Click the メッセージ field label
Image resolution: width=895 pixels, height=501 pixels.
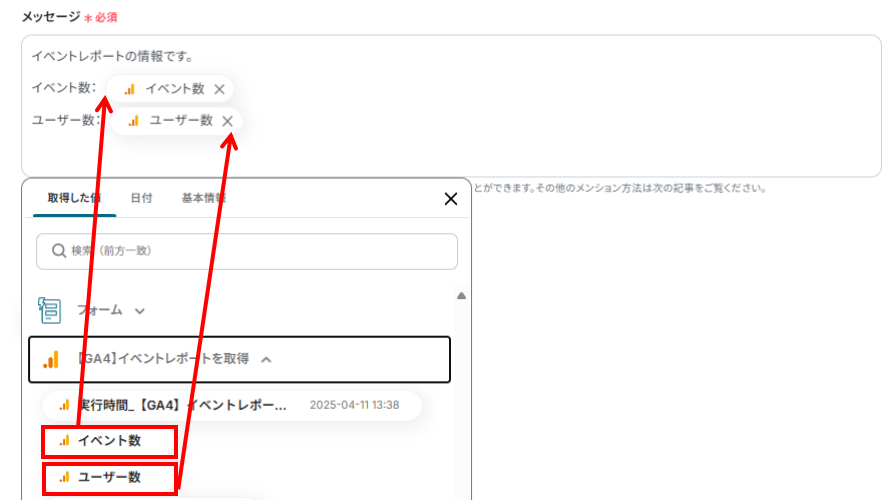click(51, 17)
